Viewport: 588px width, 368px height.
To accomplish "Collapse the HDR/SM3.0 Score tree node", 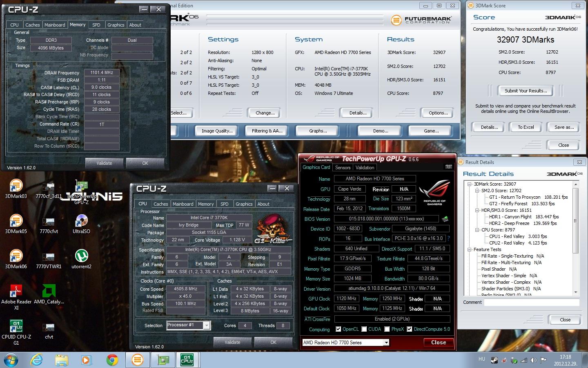I will coord(477,210).
